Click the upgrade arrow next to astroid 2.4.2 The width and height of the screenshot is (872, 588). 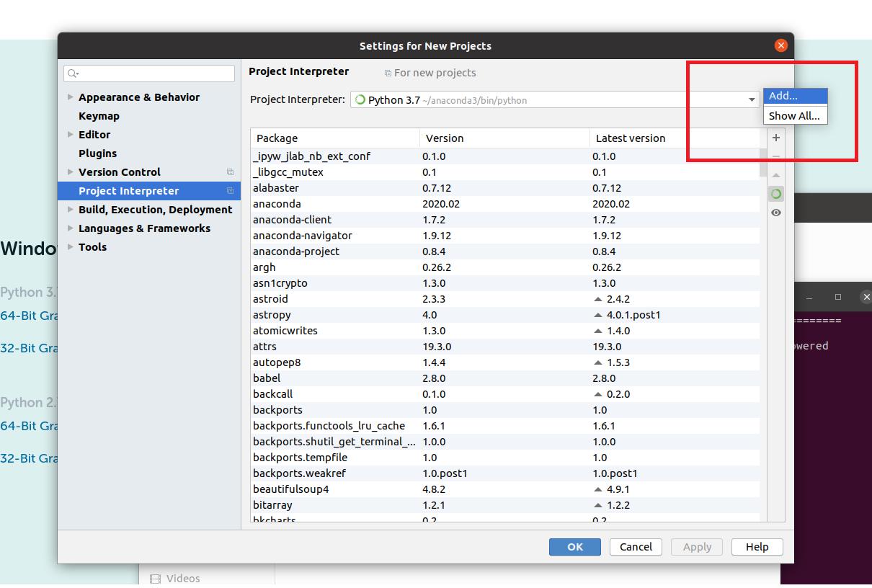tap(597, 299)
